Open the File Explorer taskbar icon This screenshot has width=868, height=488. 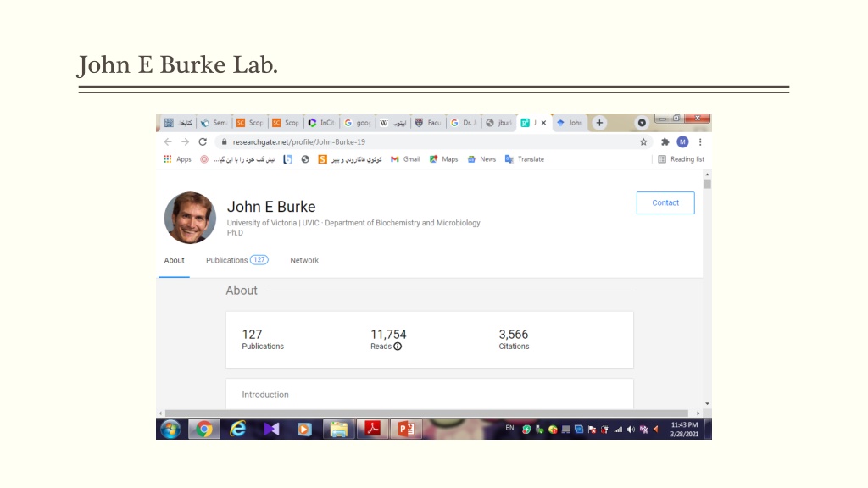click(x=339, y=430)
